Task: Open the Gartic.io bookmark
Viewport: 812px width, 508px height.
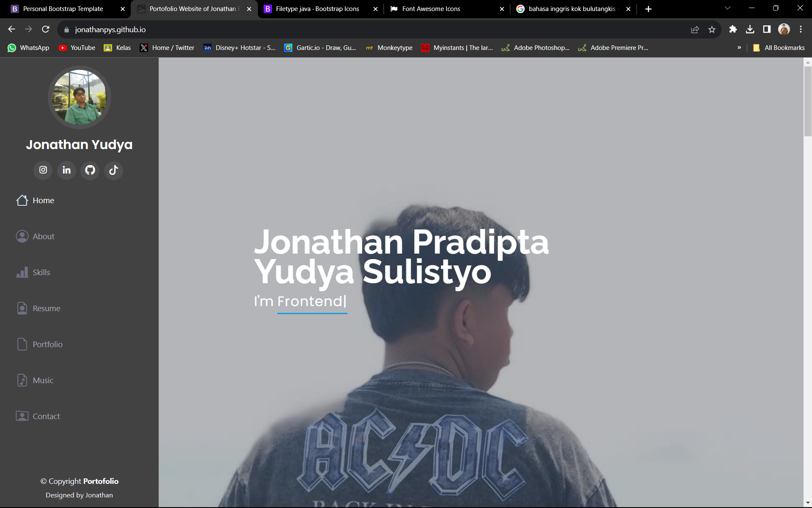Action: pos(320,48)
